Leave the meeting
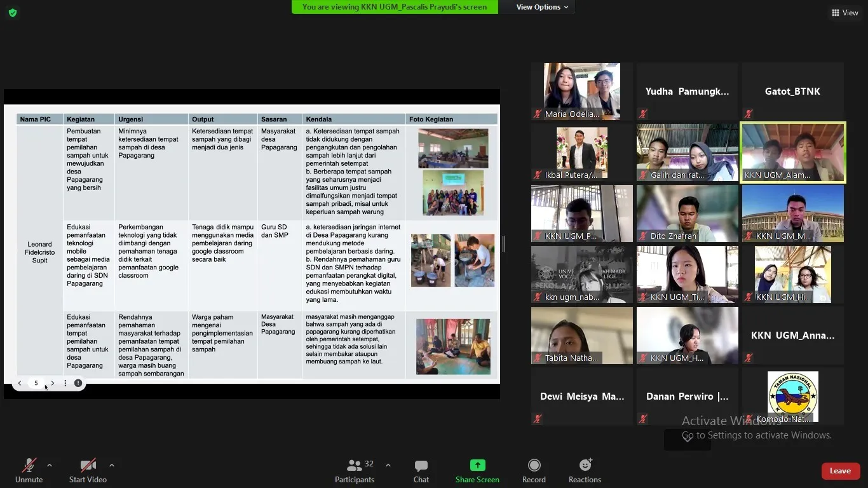Image resolution: width=868 pixels, height=488 pixels. (x=840, y=471)
